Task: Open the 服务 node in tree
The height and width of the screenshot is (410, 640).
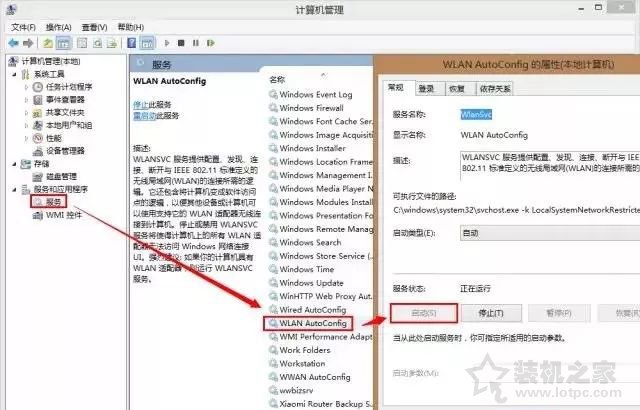Action: coord(54,202)
